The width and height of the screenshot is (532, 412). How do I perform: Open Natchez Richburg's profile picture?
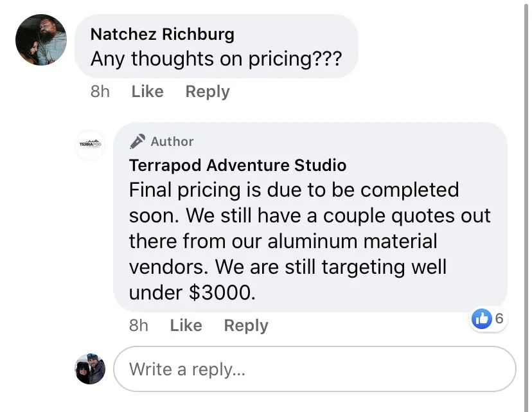41,40
